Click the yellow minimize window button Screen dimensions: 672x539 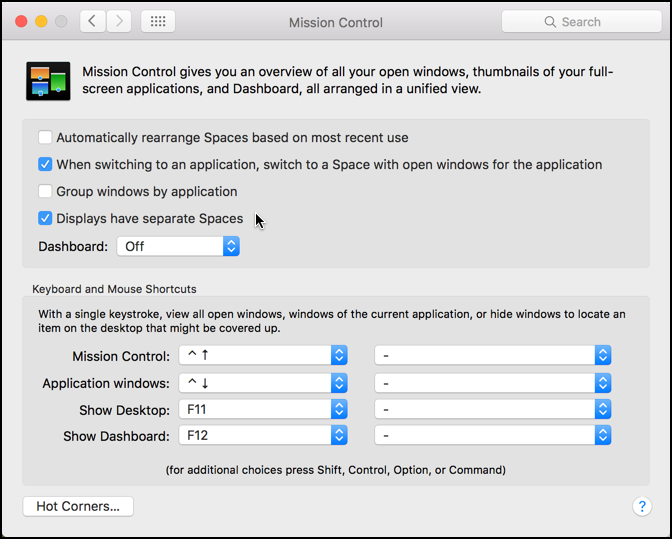(x=41, y=21)
